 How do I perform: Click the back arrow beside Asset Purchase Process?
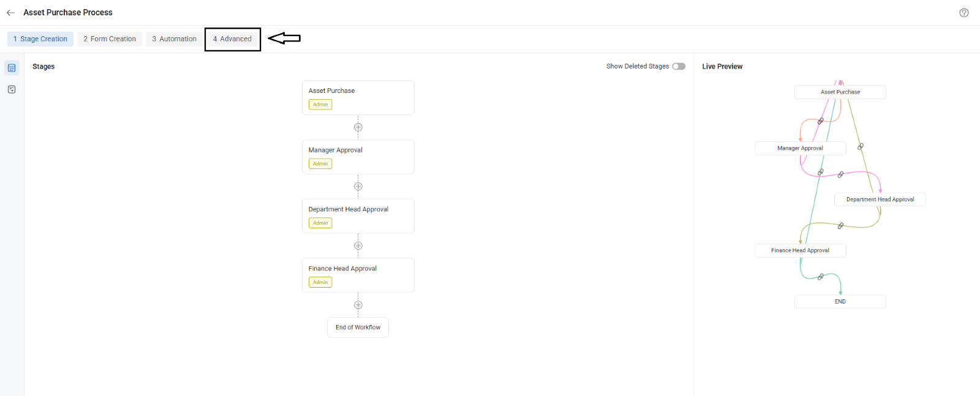[x=10, y=13]
